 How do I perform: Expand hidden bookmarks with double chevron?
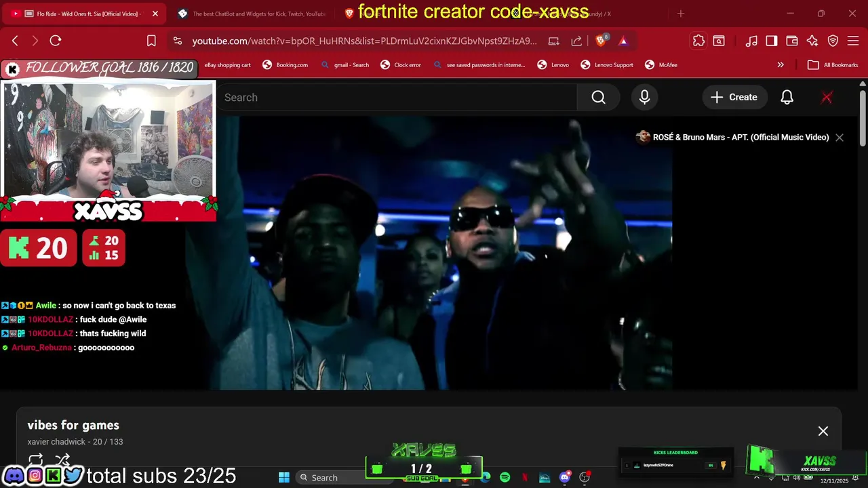pyautogui.click(x=781, y=65)
